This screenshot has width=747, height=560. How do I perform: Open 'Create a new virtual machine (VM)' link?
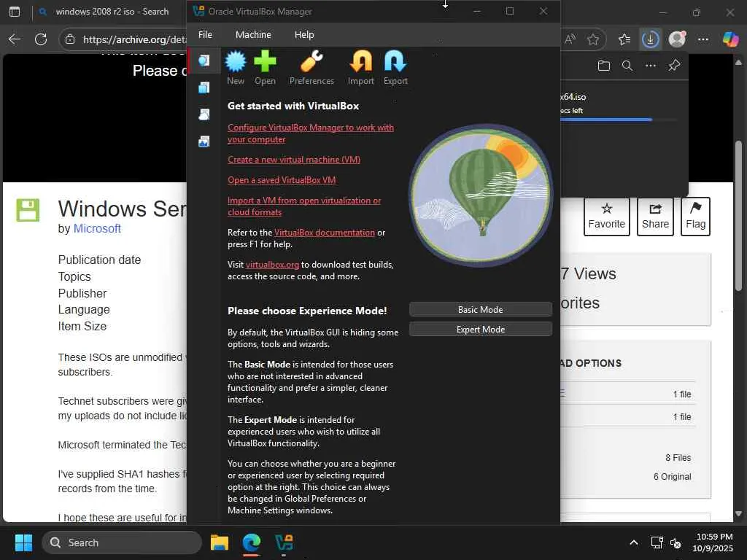click(294, 160)
